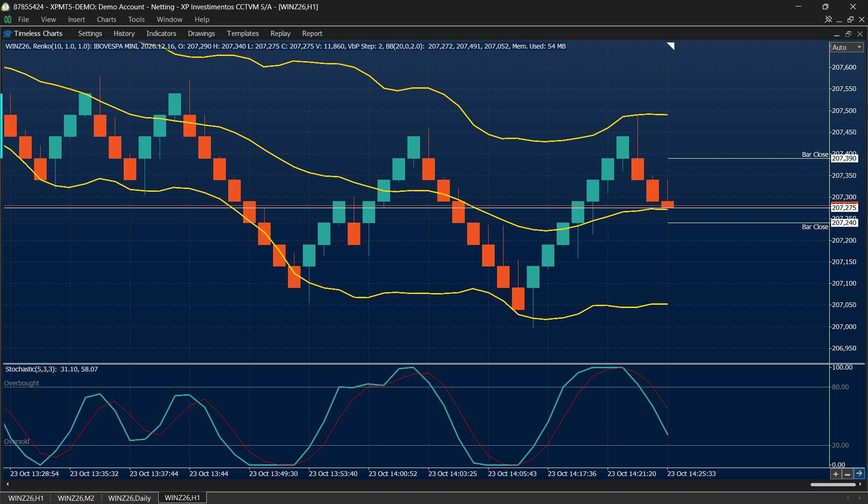
Task: Open the Templates menu
Action: [x=243, y=34]
